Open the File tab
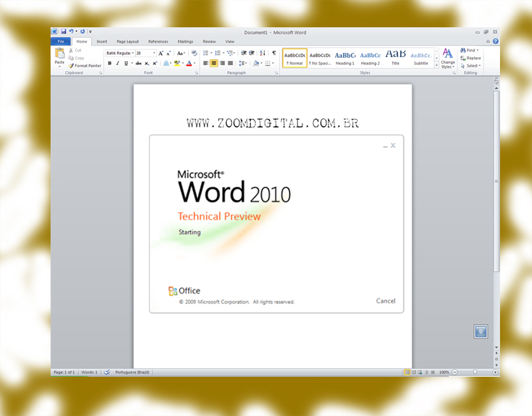This screenshot has width=532, height=416. coord(61,41)
